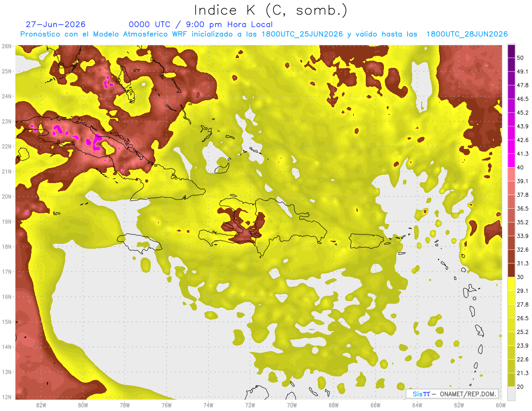The width and height of the screenshot is (532, 411).
Task: Click the colorbar label "26.5"
Action: (523, 318)
